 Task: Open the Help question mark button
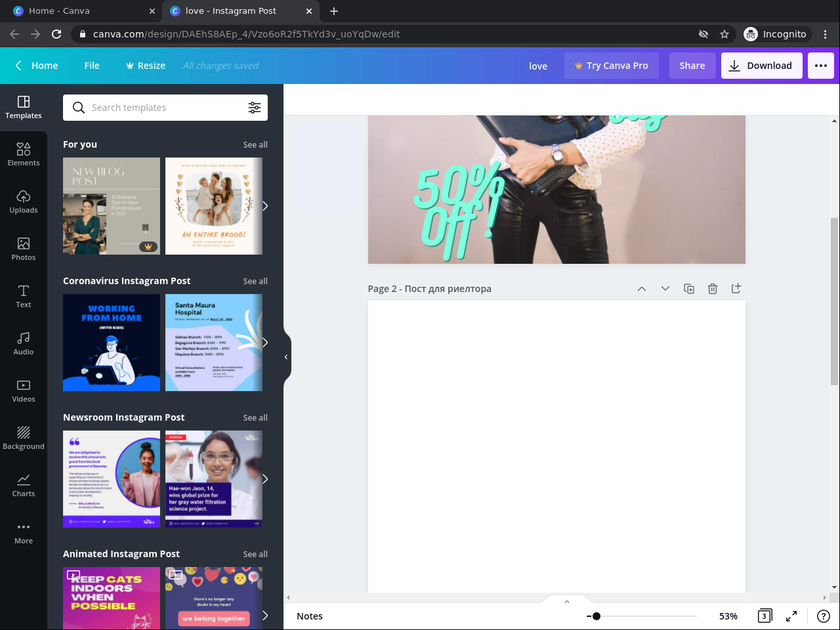[x=824, y=616]
